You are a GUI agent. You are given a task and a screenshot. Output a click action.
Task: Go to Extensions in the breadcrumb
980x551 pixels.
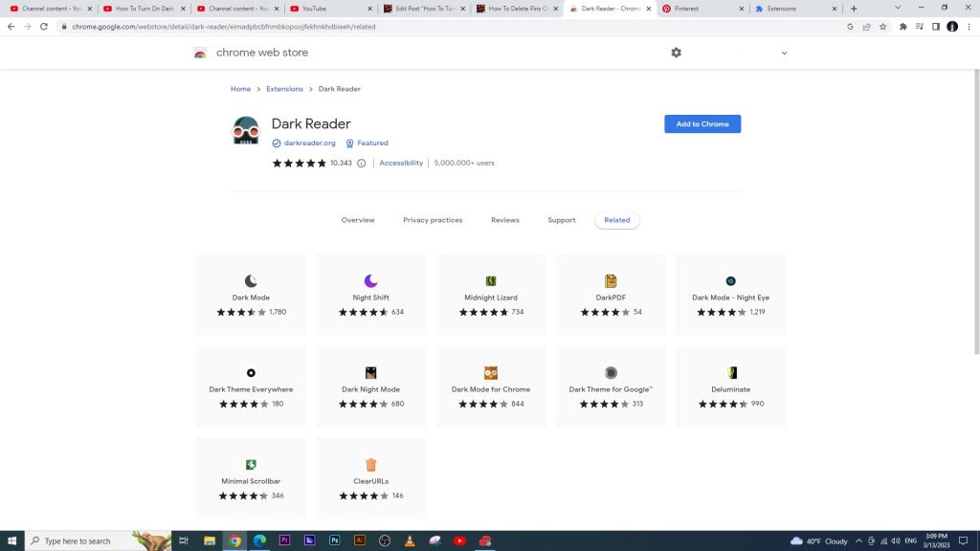[x=284, y=89]
